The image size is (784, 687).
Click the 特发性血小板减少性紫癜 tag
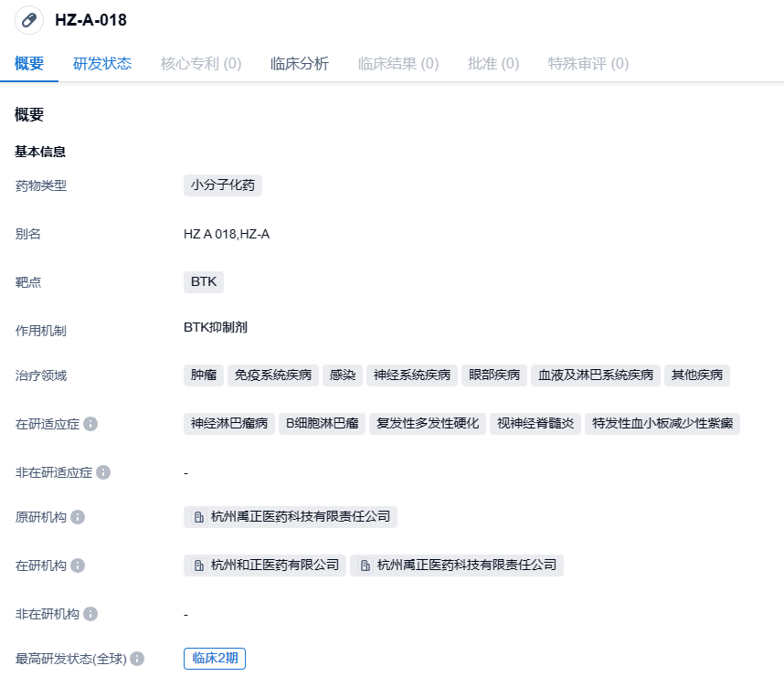click(x=662, y=424)
